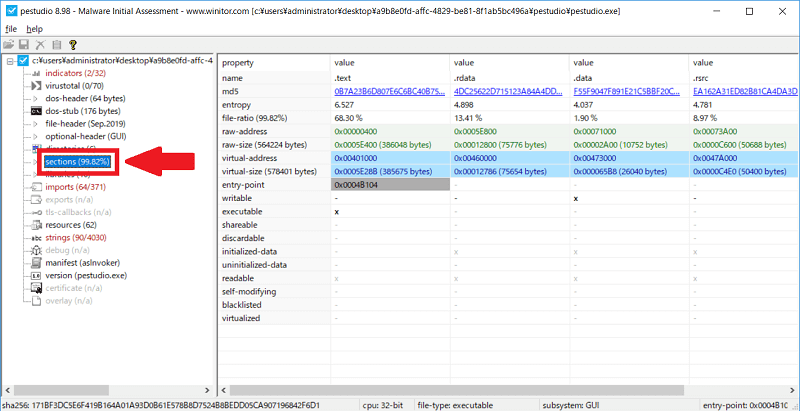Open the .data md5 link F55F9047F891...
The image size is (800, 411).
pos(627,91)
